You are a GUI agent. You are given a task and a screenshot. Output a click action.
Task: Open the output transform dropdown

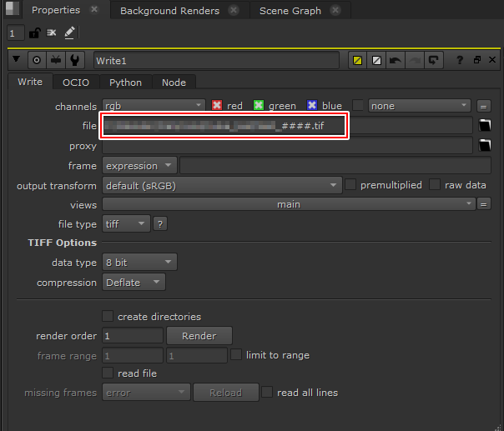(x=222, y=185)
